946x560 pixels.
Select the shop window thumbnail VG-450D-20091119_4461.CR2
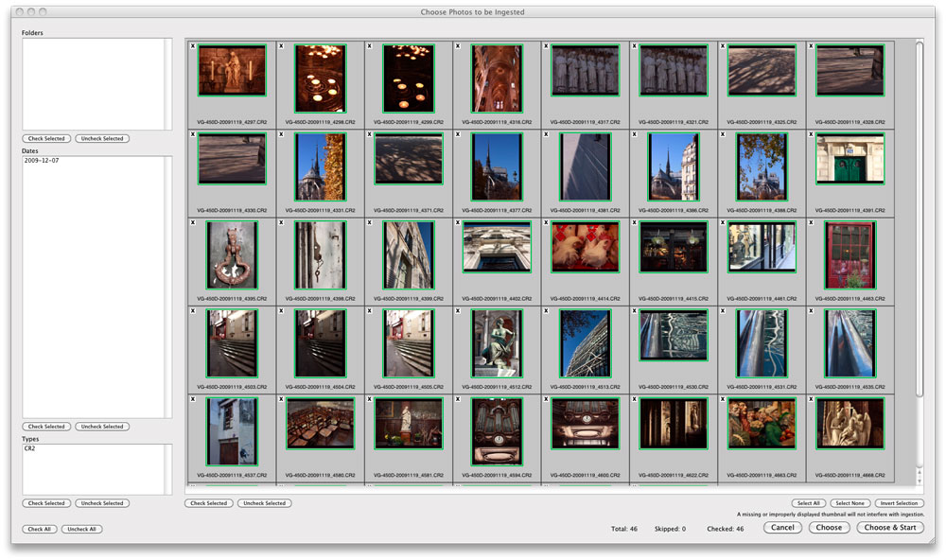tap(762, 247)
